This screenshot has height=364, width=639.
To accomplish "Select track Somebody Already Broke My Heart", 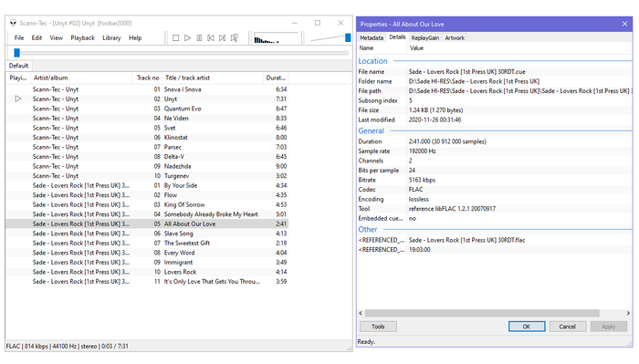I will point(147,214).
